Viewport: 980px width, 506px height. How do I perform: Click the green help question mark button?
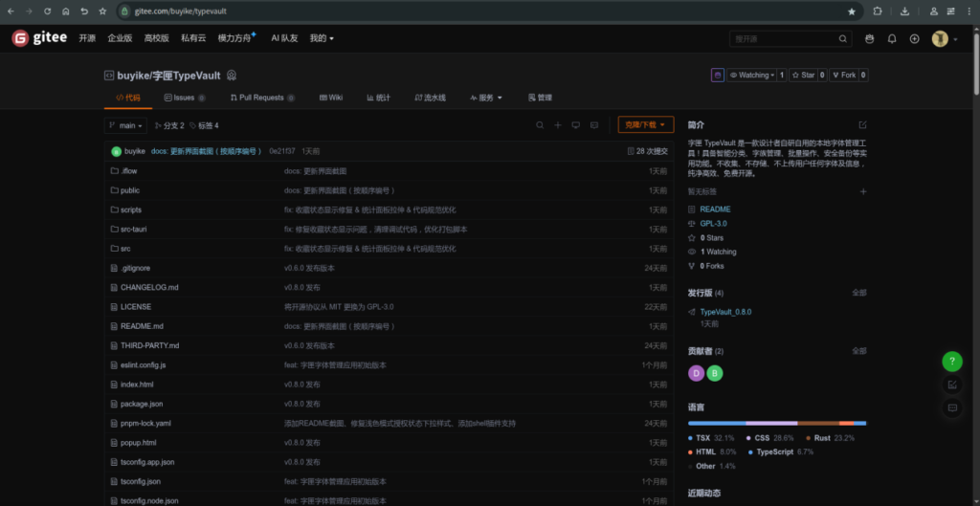951,362
